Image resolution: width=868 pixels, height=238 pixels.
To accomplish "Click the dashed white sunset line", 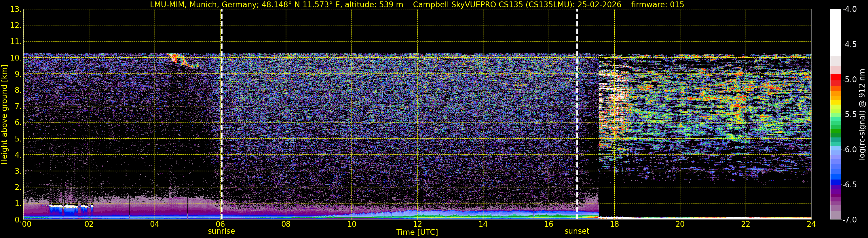I will click(577, 114).
